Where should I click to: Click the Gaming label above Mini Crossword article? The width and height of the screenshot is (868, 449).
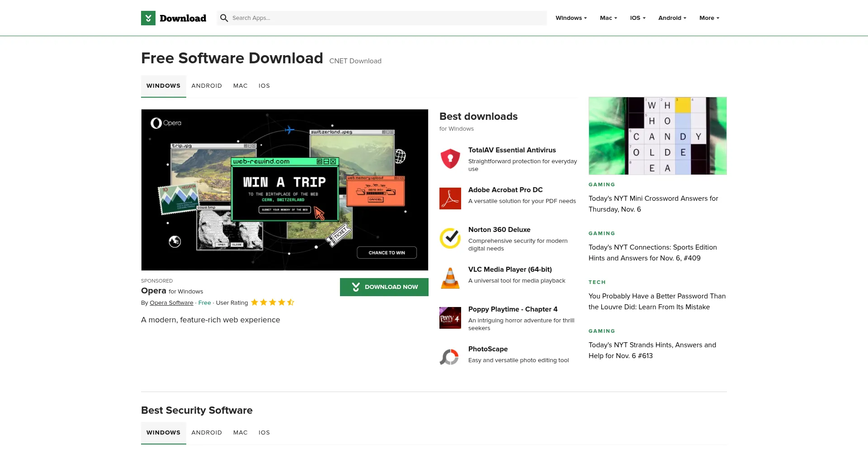pos(602,184)
